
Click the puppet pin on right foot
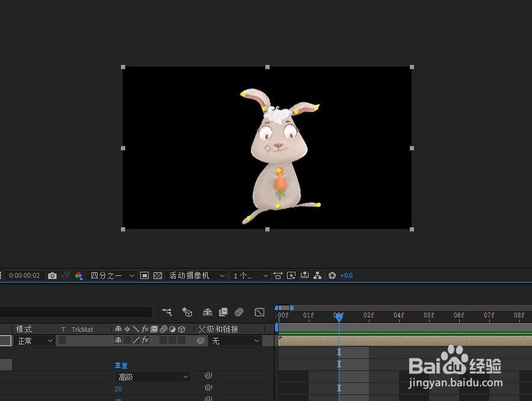(318, 205)
